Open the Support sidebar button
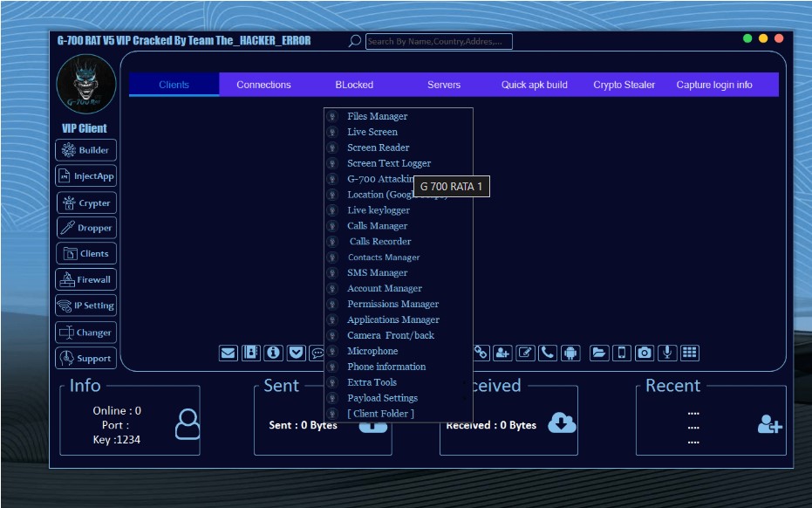Screen dimensions: 812x508 pos(86,358)
